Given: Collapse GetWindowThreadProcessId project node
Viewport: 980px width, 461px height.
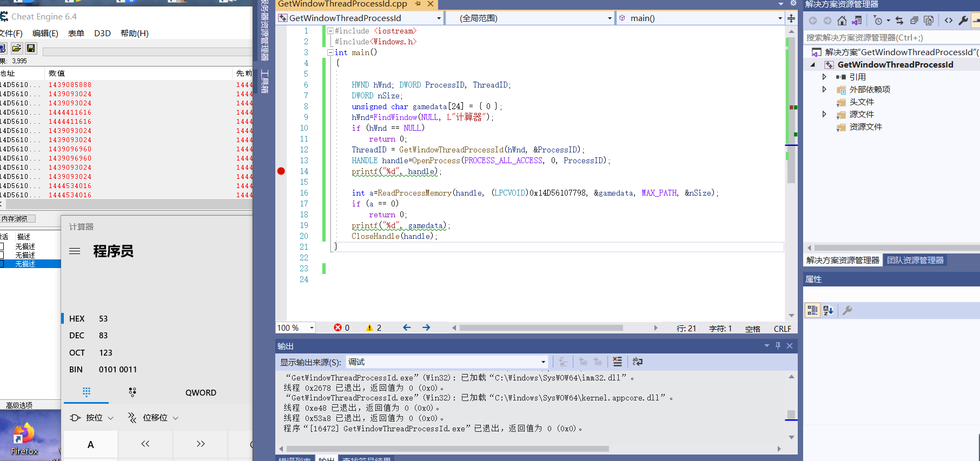Looking at the screenshot, I should [x=813, y=64].
